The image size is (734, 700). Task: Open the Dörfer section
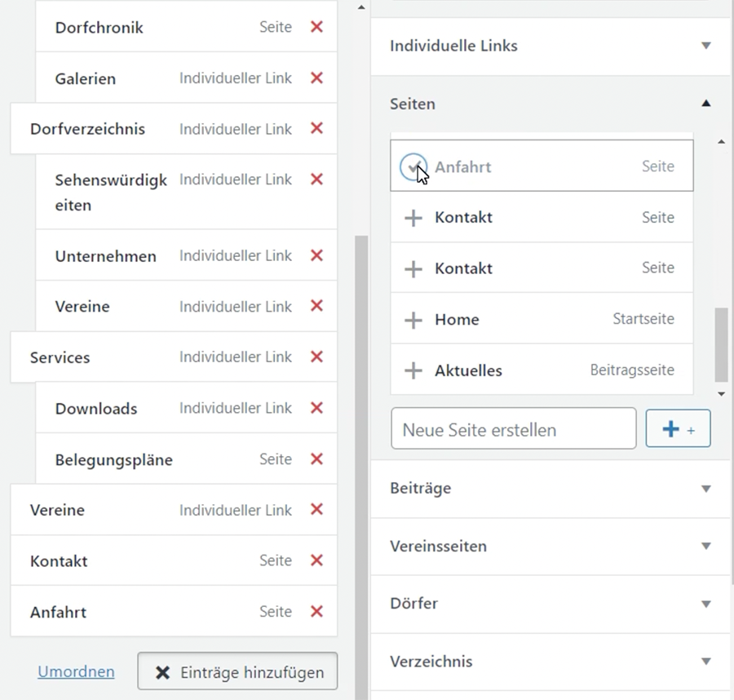click(x=706, y=604)
